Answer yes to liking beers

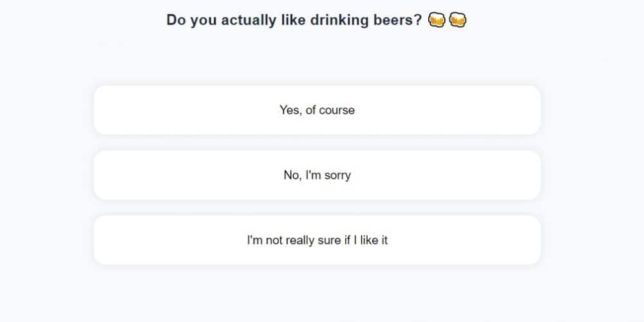317,110
